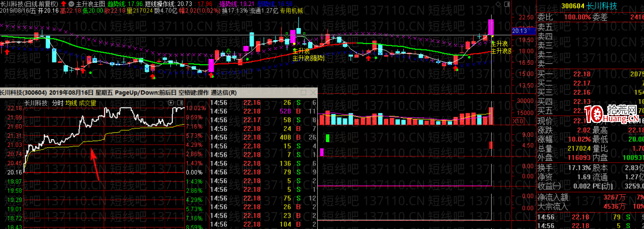Image resolution: width=644 pixels, height=229 pixels.
Task: Click the 20.16 open price on intraday axis
Action: tap(15, 172)
